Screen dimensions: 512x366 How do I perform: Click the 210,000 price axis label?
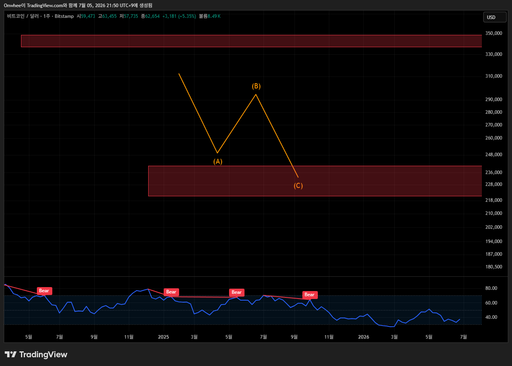click(x=494, y=213)
